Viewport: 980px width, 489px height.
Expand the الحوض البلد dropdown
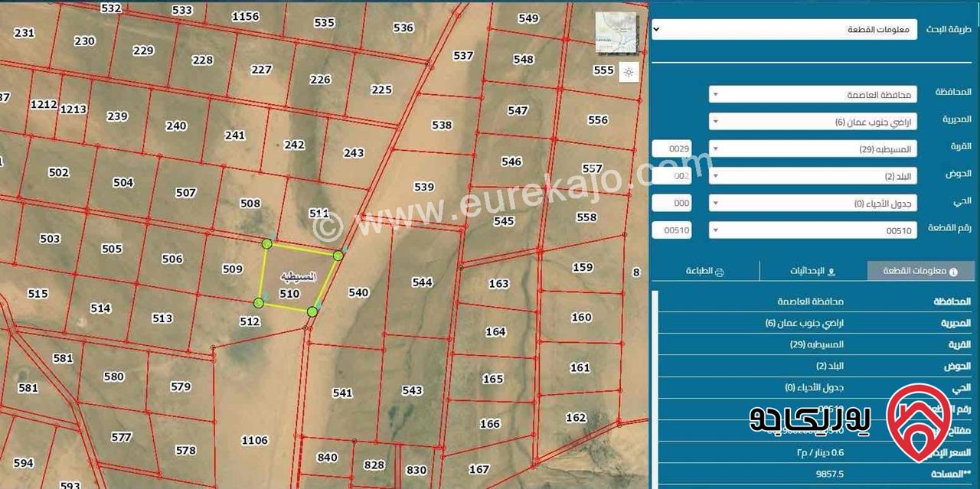[812, 176]
